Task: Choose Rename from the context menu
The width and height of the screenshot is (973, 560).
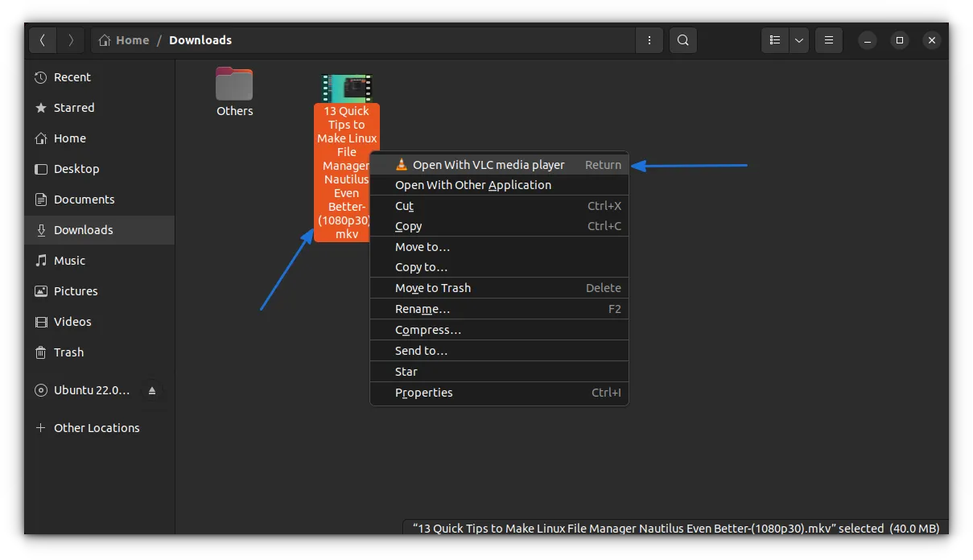Action: (423, 309)
